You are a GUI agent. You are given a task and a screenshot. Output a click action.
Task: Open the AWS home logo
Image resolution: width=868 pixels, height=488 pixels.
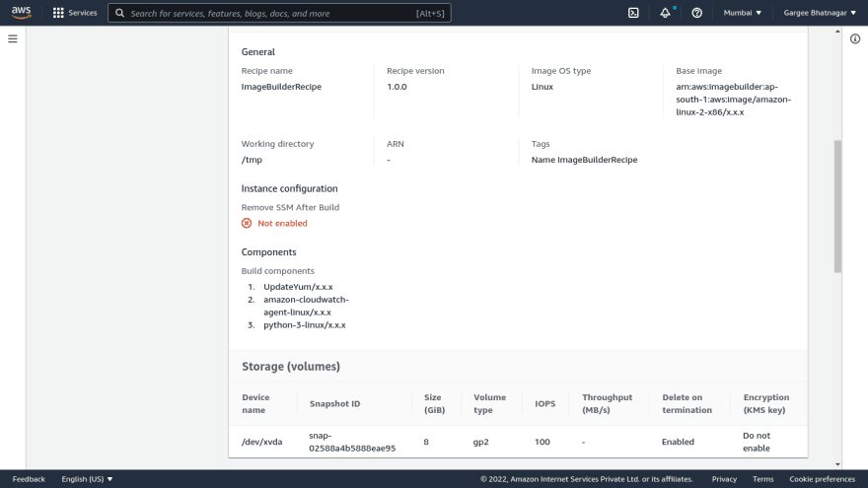click(x=21, y=12)
